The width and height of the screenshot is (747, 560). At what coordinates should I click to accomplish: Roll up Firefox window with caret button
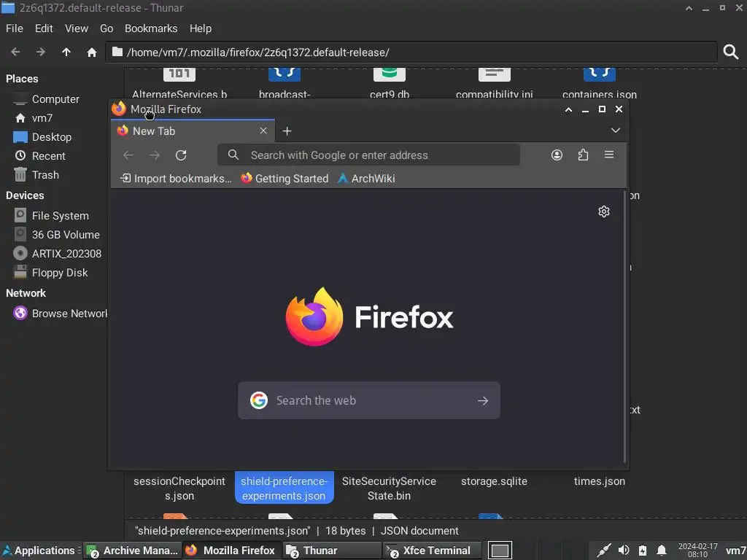(x=568, y=109)
